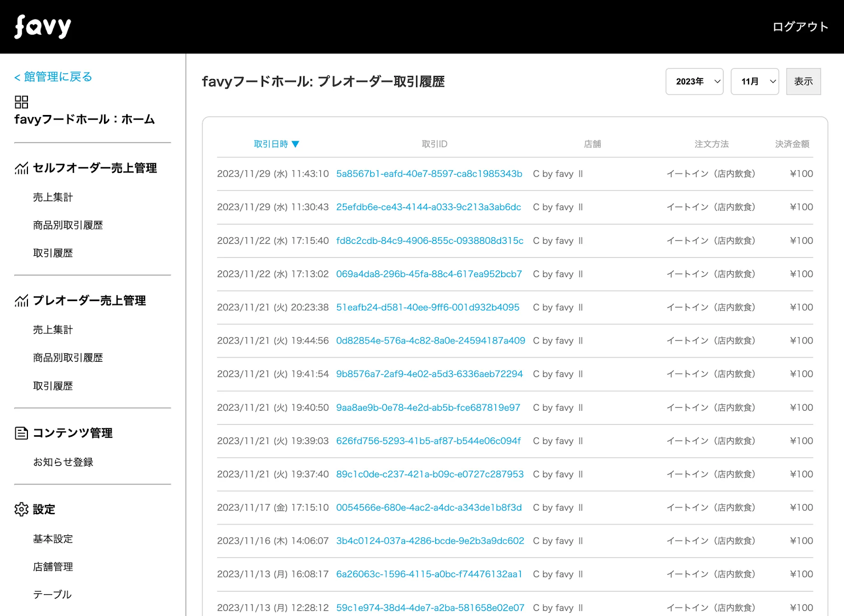Screen dimensions: 844x616
Task: Sort by 取引日時 column header
Action: point(271,144)
